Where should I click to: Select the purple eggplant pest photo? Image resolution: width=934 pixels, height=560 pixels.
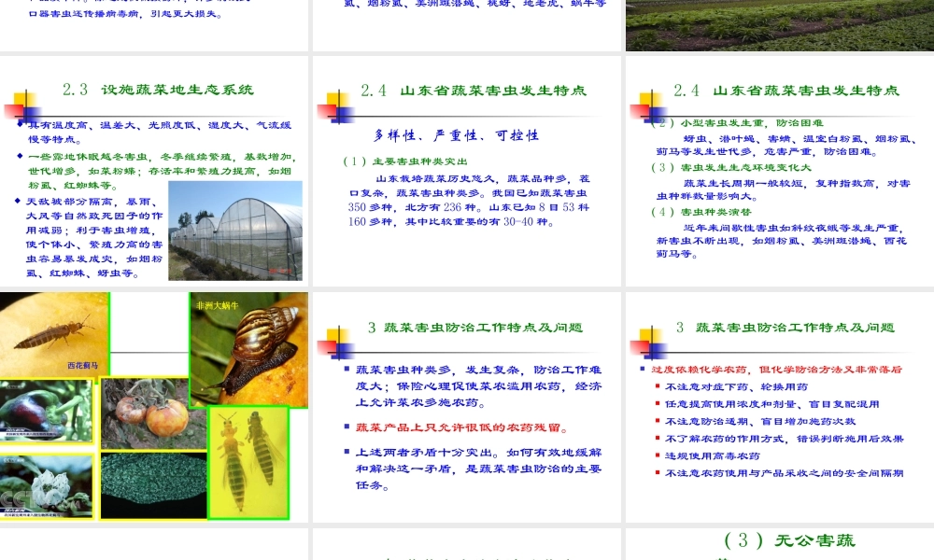[x=47, y=411]
